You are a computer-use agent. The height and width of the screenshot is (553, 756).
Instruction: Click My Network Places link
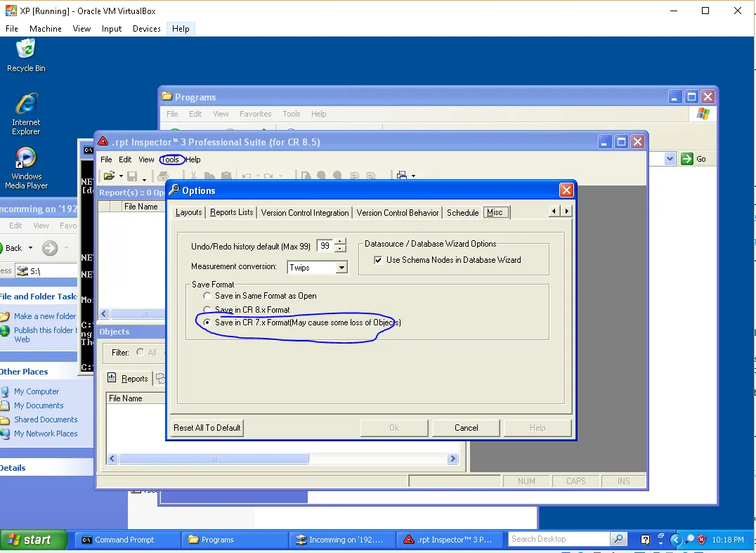(46, 434)
